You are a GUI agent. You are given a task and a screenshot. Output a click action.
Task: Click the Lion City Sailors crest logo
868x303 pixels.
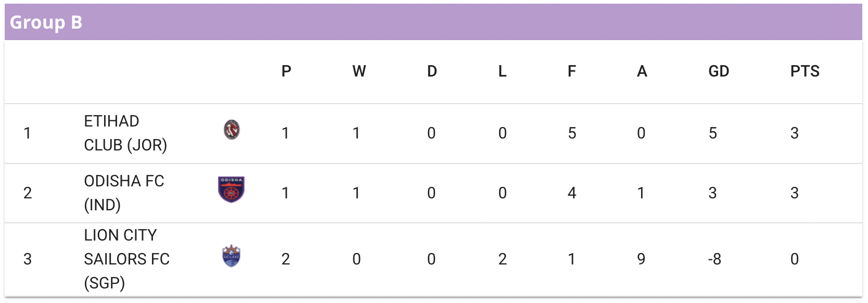[231, 256]
